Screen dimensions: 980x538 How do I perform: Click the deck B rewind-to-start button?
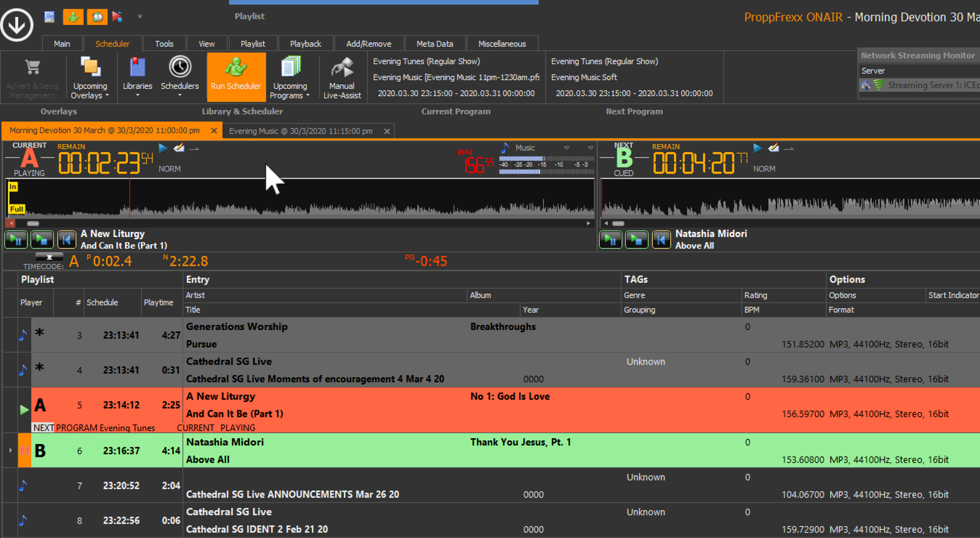(662, 240)
